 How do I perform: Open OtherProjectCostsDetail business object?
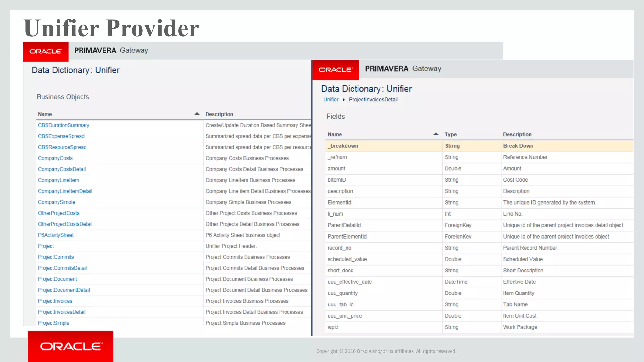point(65,224)
